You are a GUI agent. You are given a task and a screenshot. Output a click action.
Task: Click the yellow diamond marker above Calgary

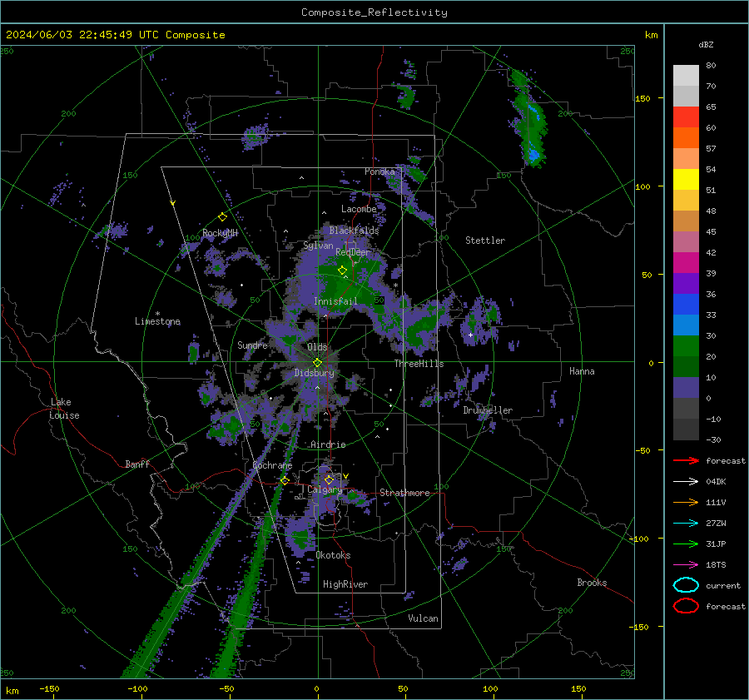coord(329,479)
